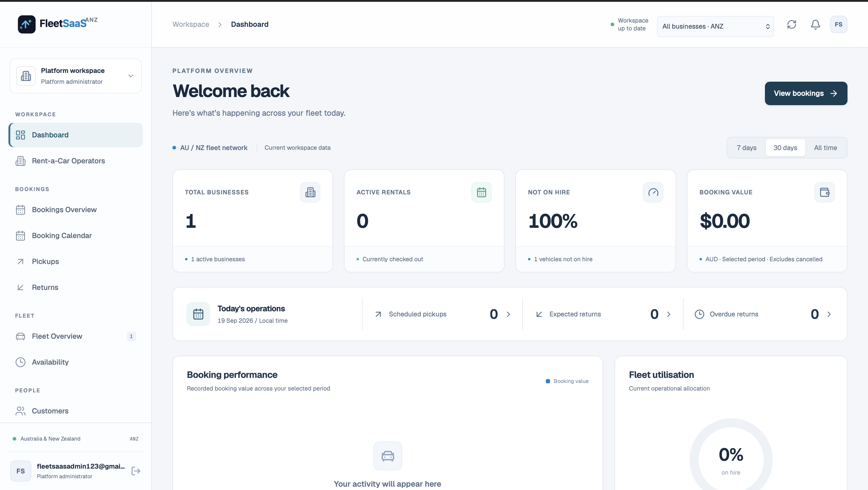Open Dashboard in the sidebar
This screenshot has width=868, height=490.
coord(75,135)
